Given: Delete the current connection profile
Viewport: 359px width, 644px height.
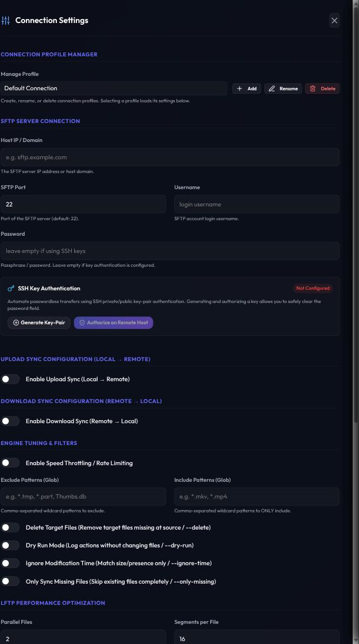Looking at the screenshot, I should pos(322,89).
